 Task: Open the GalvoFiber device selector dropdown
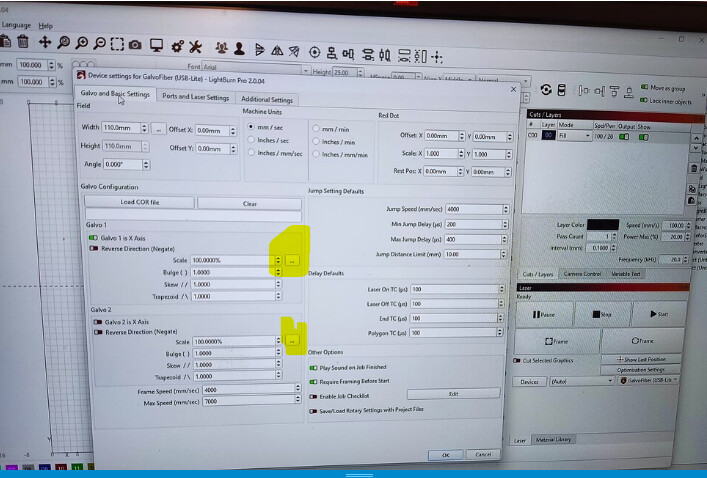click(x=648, y=380)
